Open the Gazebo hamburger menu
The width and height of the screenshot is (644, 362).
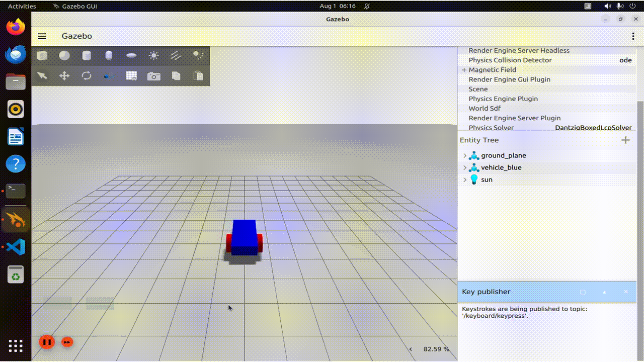click(42, 36)
